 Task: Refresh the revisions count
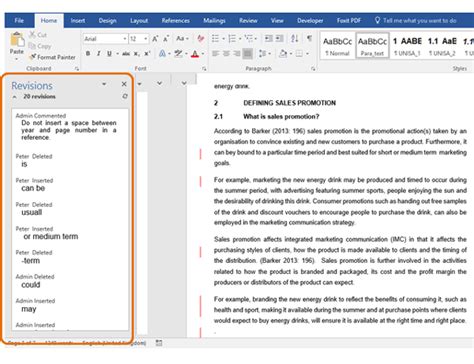click(x=125, y=96)
